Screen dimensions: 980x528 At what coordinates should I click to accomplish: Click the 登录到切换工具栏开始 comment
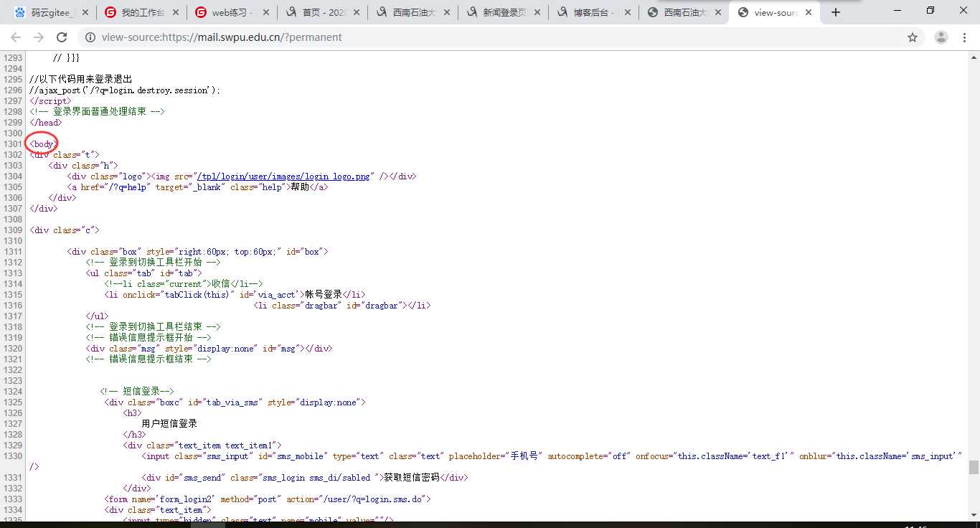(x=153, y=263)
